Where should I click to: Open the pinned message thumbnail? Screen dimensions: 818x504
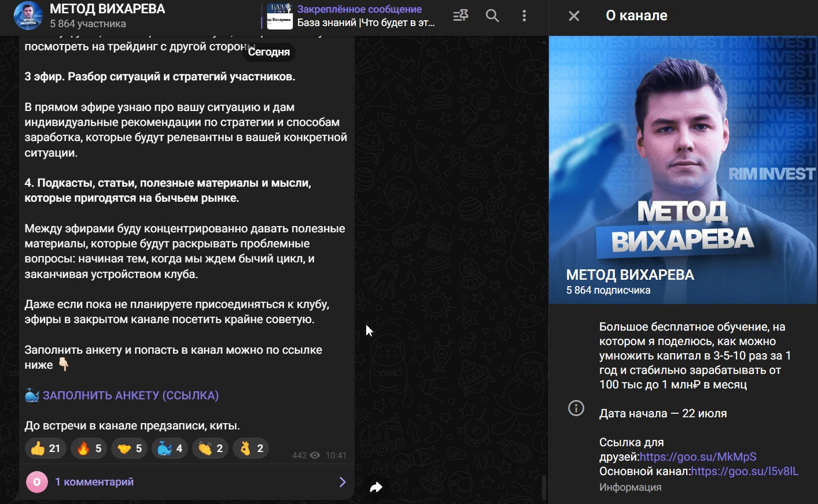(x=279, y=16)
